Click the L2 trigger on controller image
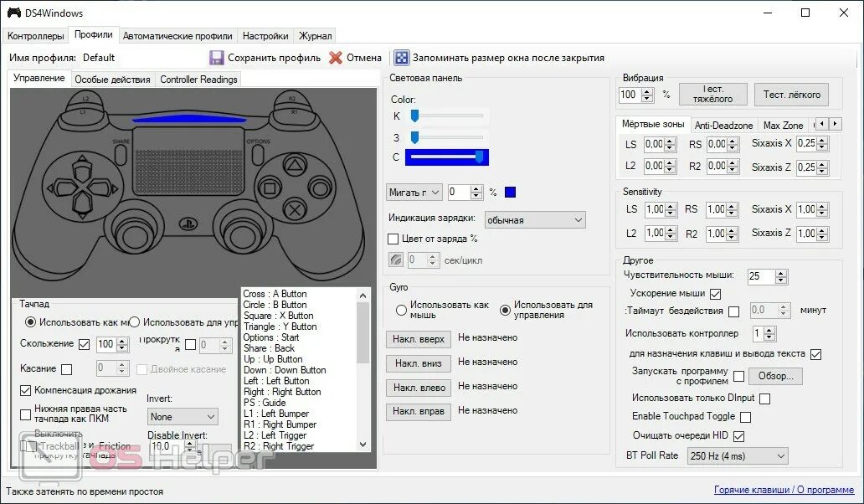864x504 pixels. [x=85, y=100]
